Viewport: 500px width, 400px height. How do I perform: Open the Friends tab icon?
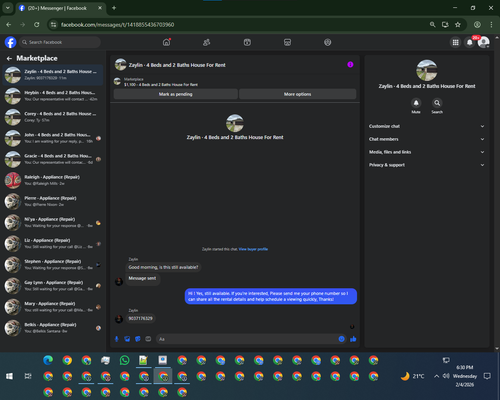pyautogui.click(x=207, y=42)
